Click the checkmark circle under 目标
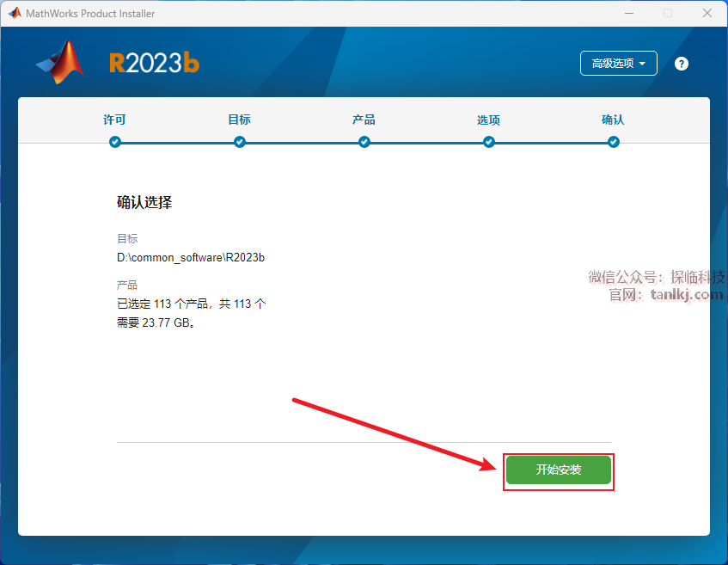The width and height of the screenshot is (728, 565). pyautogui.click(x=240, y=142)
